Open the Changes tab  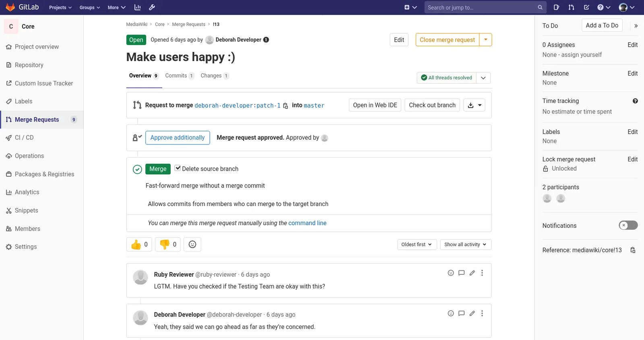tap(211, 76)
